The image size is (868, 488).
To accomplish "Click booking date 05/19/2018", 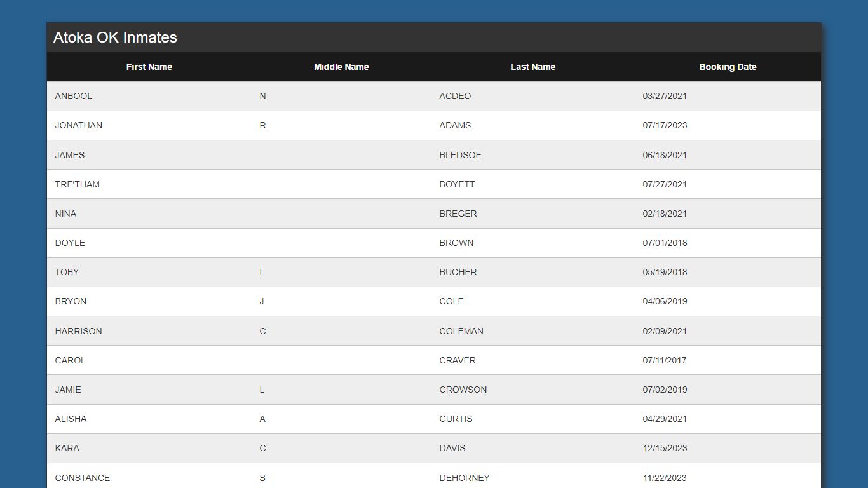I will click(665, 272).
